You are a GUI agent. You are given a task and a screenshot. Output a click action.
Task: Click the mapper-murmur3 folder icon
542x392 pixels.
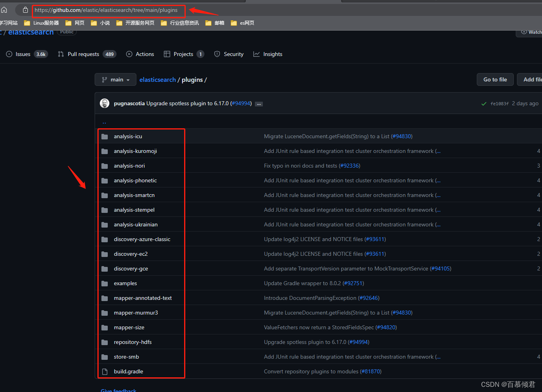coord(105,313)
